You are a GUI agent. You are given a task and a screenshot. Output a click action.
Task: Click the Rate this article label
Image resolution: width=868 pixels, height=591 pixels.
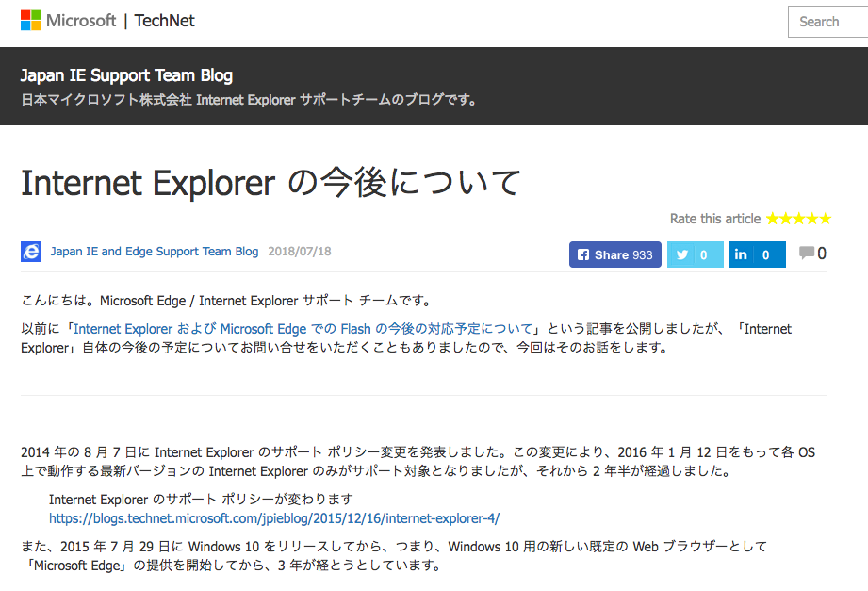pyautogui.click(x=715, y=219)
